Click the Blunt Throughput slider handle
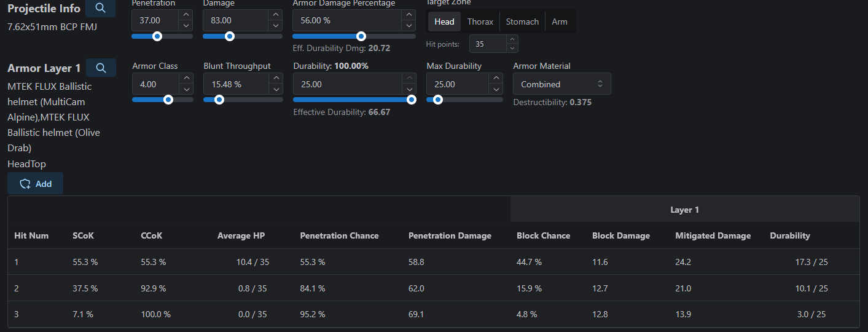The width and height of the screenshot is (868, 332). (x=219, y=100)
